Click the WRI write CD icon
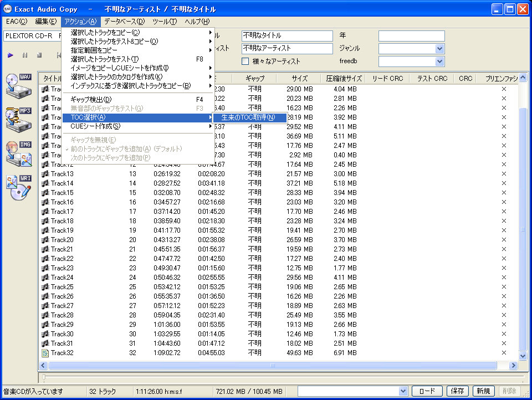Screen dimensions: 532x400 [18, 188]
